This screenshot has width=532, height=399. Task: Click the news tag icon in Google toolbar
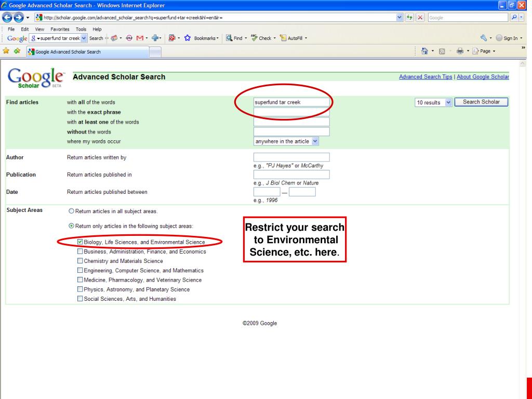click(x=114, y=38)
